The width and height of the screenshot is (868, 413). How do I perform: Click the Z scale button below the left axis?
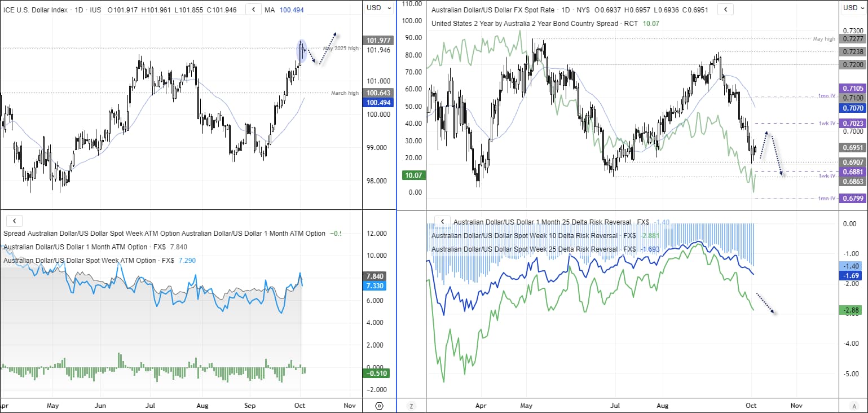411,406
